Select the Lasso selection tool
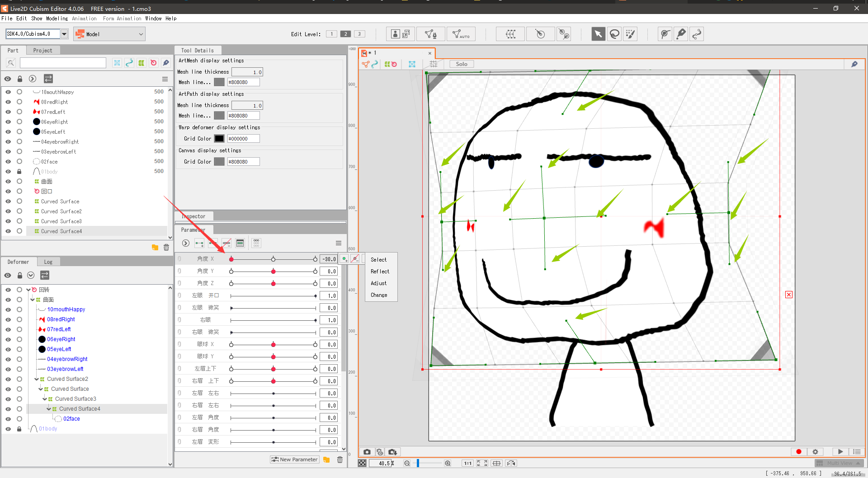 614,34
